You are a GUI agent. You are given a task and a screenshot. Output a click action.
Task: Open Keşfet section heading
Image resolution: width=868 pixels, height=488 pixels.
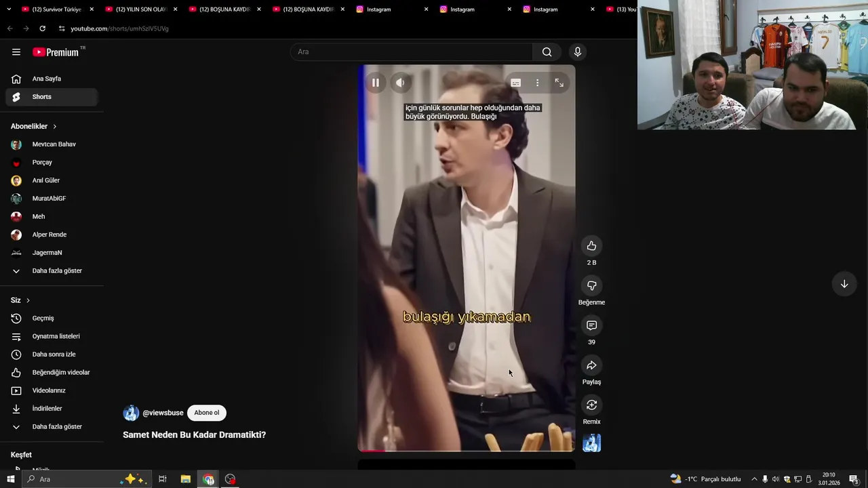pos(21,455)
